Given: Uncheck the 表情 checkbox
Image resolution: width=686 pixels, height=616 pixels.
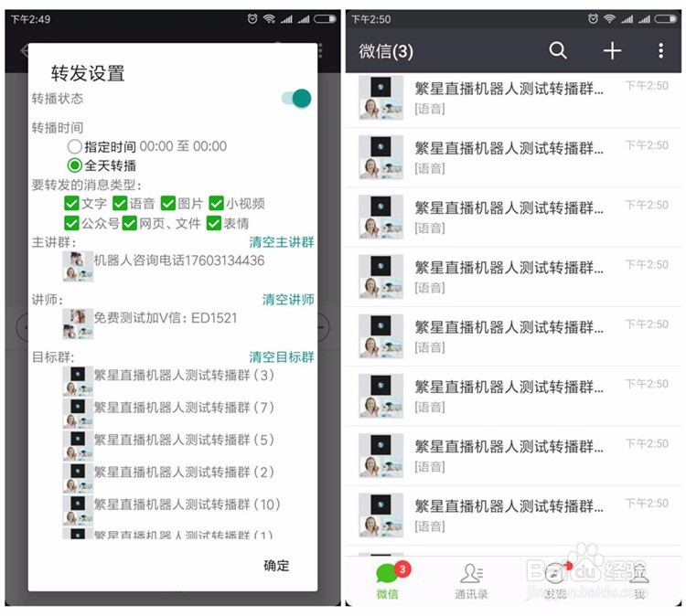Looking at the screenshot, I should (x=214, y=223).
